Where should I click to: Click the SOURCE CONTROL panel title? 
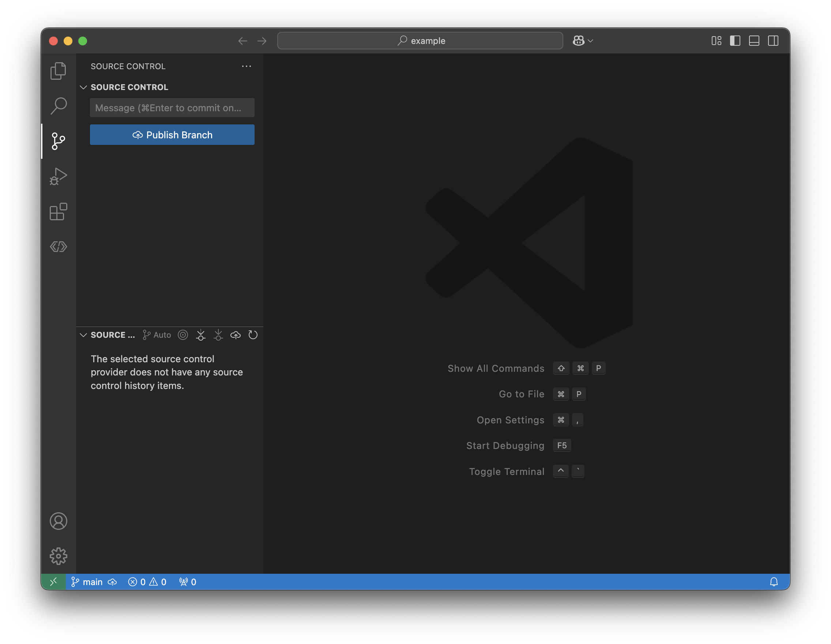click(128, 66)
